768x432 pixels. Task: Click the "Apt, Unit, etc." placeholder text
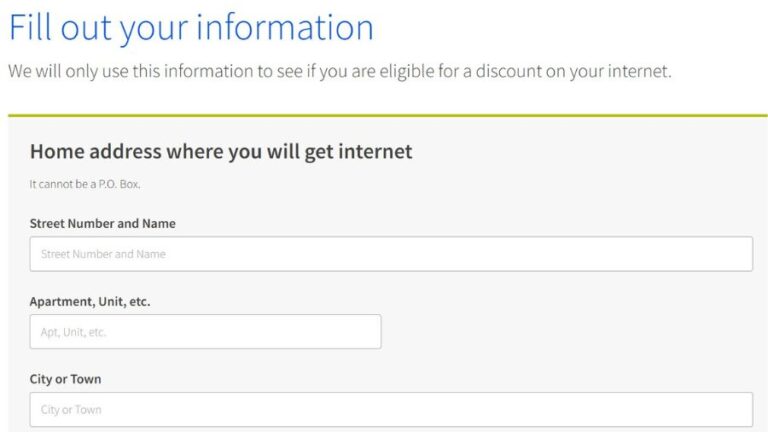[74, 332]
